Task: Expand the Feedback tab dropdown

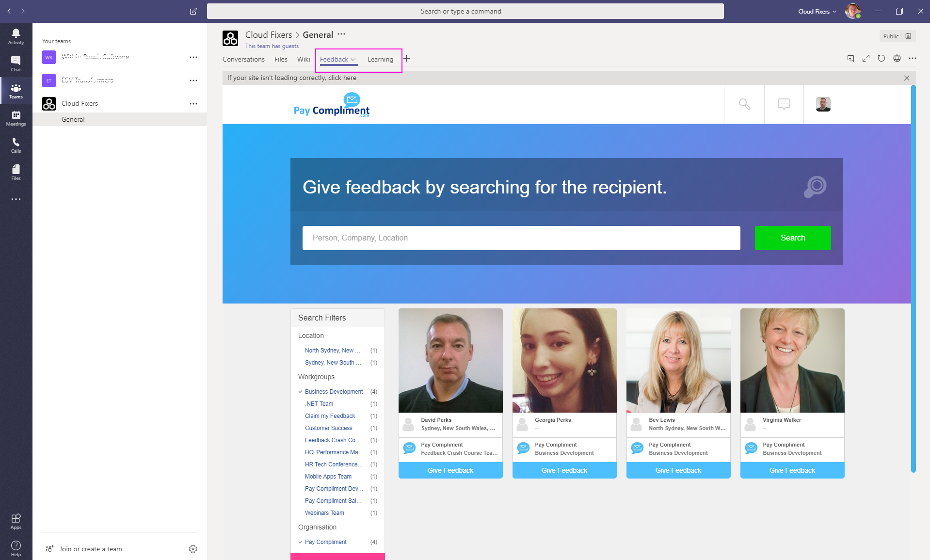Action: tap(353, 59)
